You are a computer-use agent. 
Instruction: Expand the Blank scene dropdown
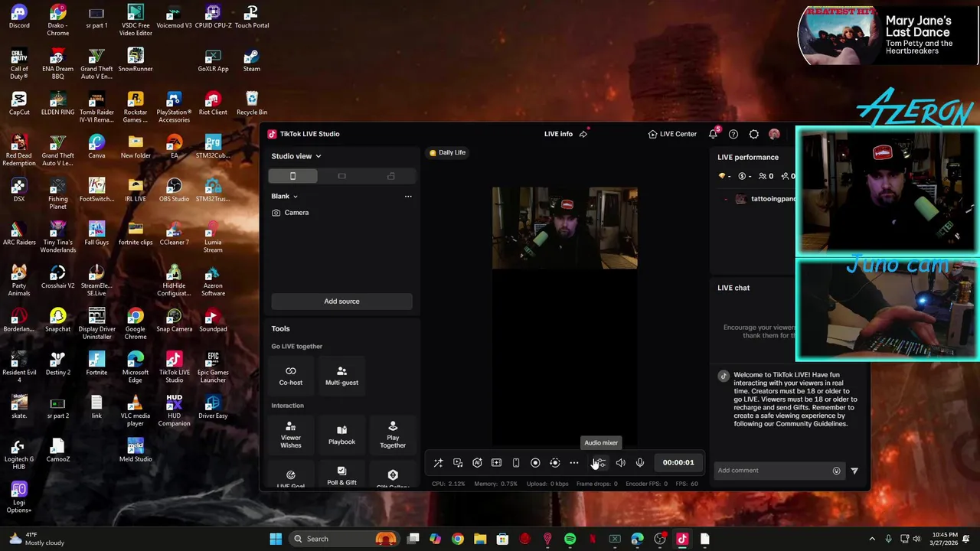(284, 197)
